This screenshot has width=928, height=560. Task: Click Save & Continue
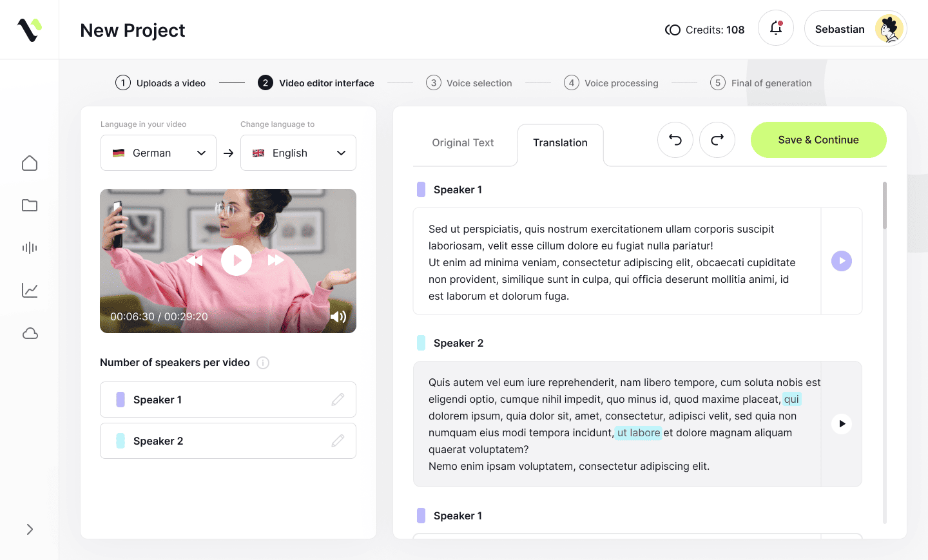coord(818,140)
